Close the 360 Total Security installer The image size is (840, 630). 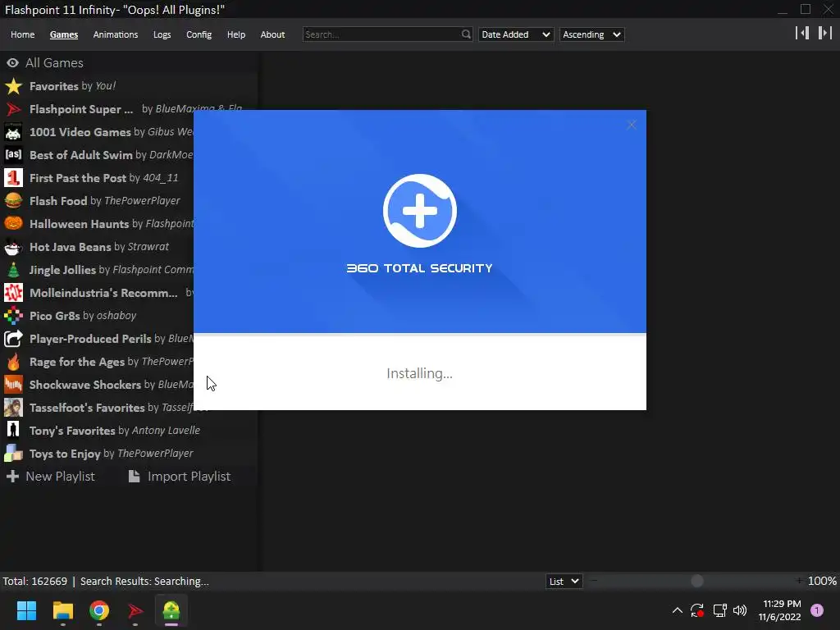coord(632,125)
